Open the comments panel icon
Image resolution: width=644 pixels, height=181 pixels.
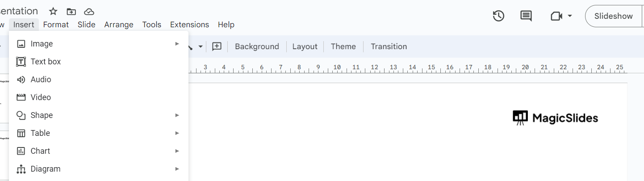[x=526, y=16]
